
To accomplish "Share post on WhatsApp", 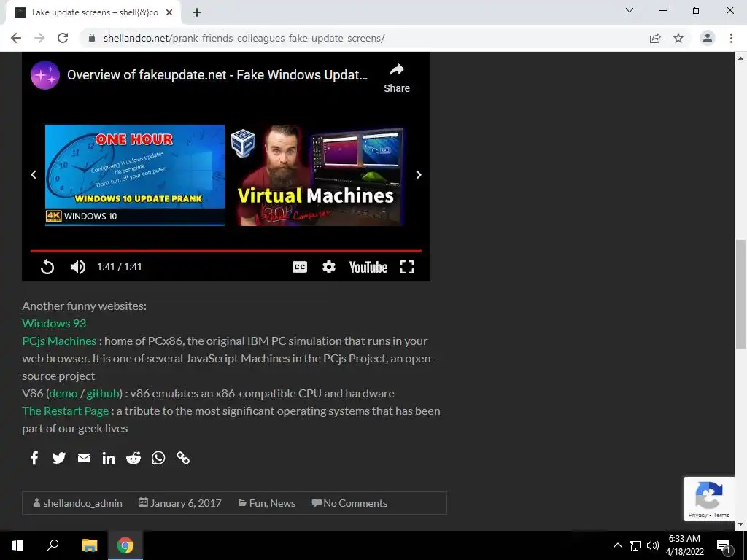I will click(x=158, y=458).
